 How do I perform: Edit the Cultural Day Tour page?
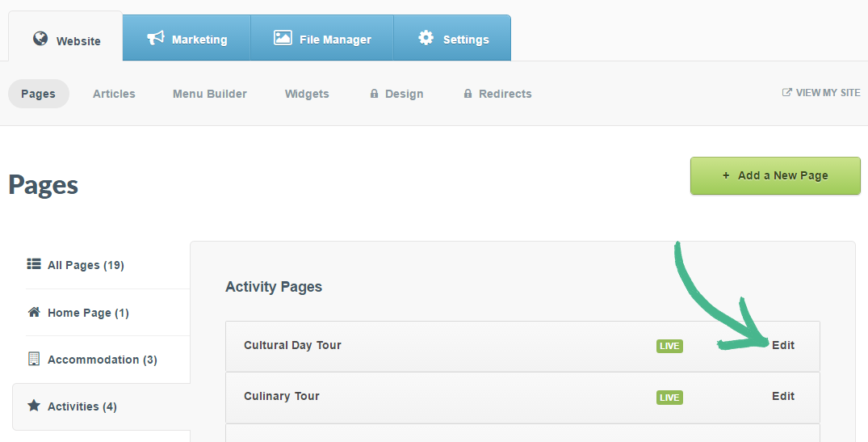point(783,345)
